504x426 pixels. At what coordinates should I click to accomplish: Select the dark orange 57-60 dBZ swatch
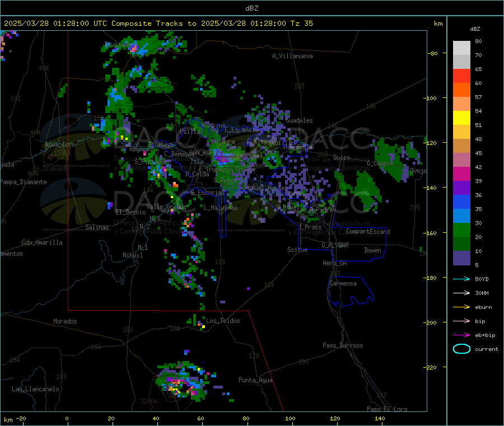coord(461,90)
